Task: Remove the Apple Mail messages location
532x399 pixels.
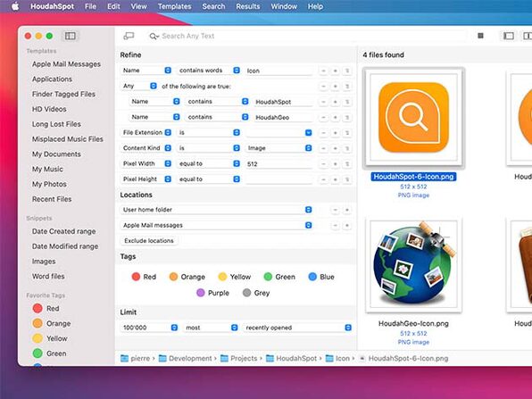Action: point(336,225)
